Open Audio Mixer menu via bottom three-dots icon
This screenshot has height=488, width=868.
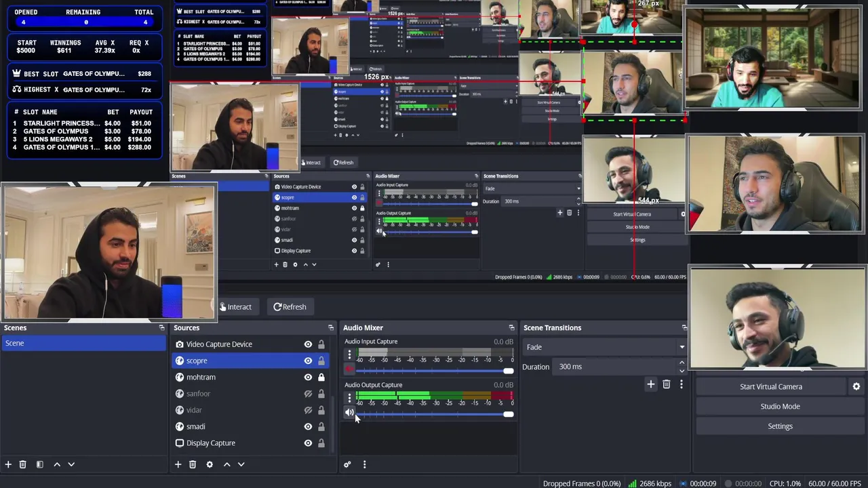tap(364, 464)
